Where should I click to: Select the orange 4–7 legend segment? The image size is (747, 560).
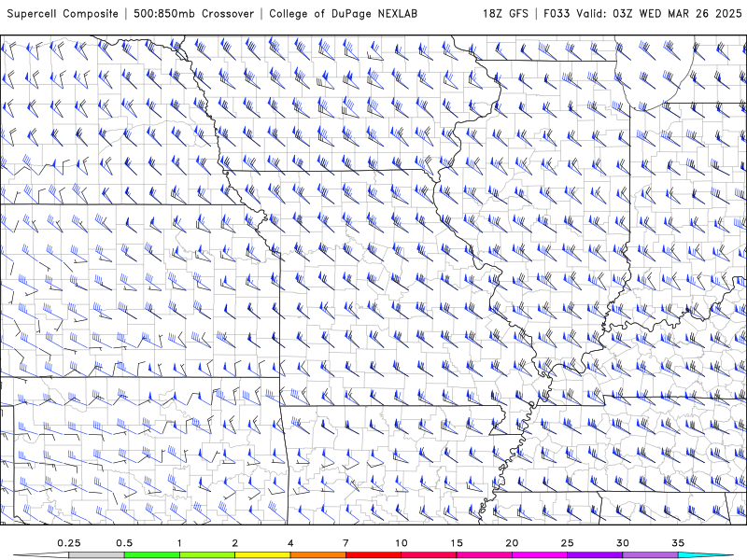[317, 555]
